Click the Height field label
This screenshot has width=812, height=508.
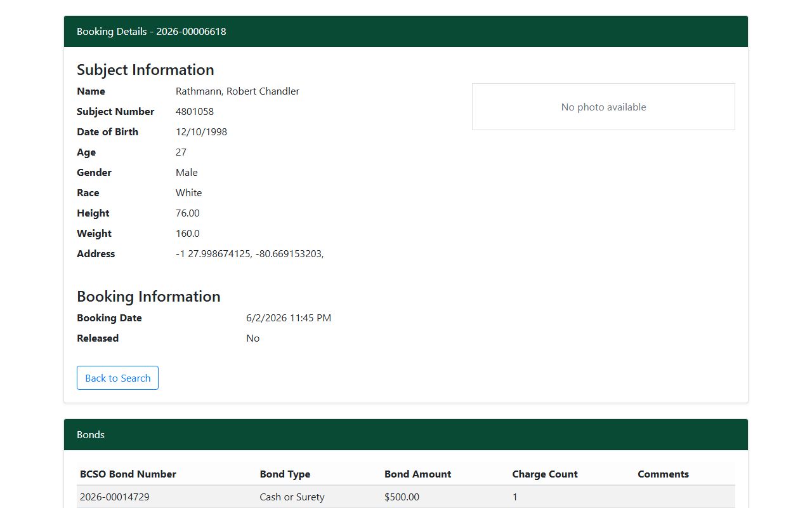(93, 213)
